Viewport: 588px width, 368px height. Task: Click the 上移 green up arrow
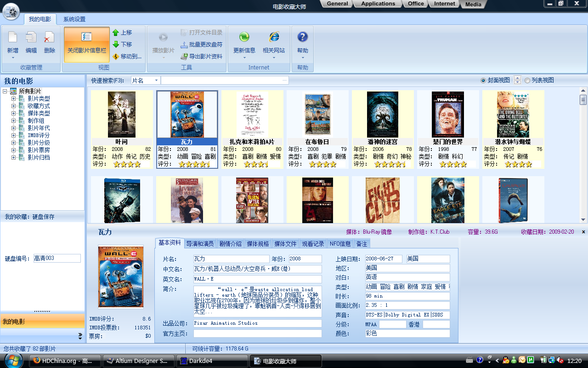pyautogui.click(x=116, y=33)
